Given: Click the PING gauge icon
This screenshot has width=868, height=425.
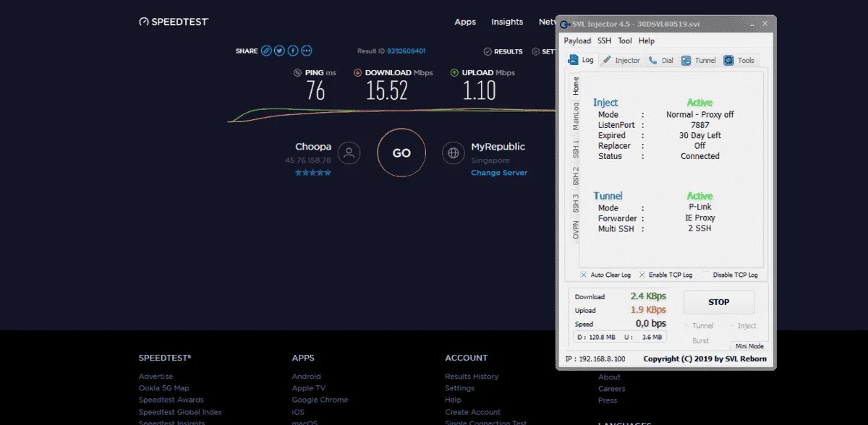Looking at the screenshot, I should [x=297, y=72].
